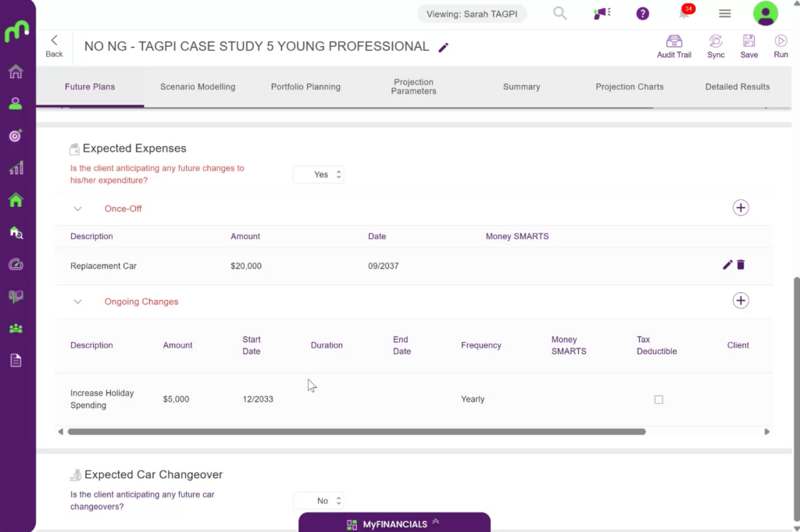Open the client profile sidebar icon
Screen dimensions: 800x532
click(16, 104)
